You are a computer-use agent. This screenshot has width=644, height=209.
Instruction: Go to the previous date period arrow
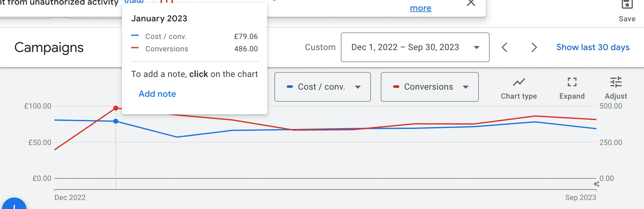coord(504,47)
